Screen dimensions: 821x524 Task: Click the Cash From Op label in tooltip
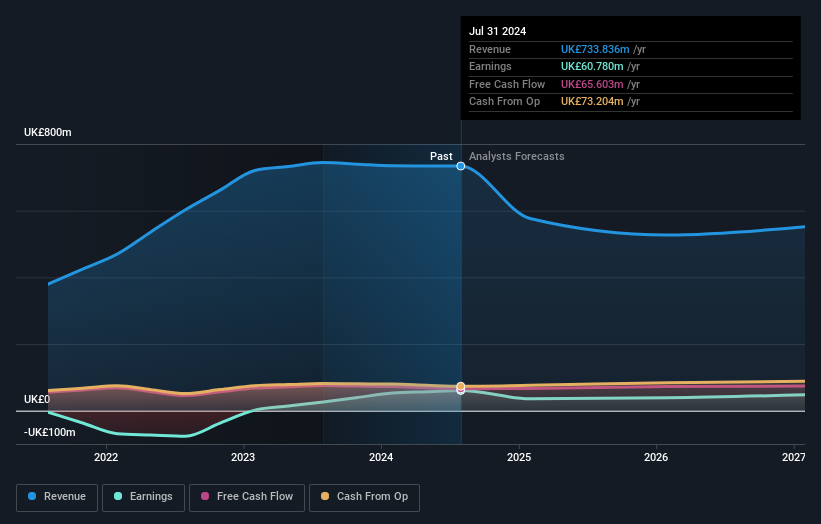click(x=504, y=102)
